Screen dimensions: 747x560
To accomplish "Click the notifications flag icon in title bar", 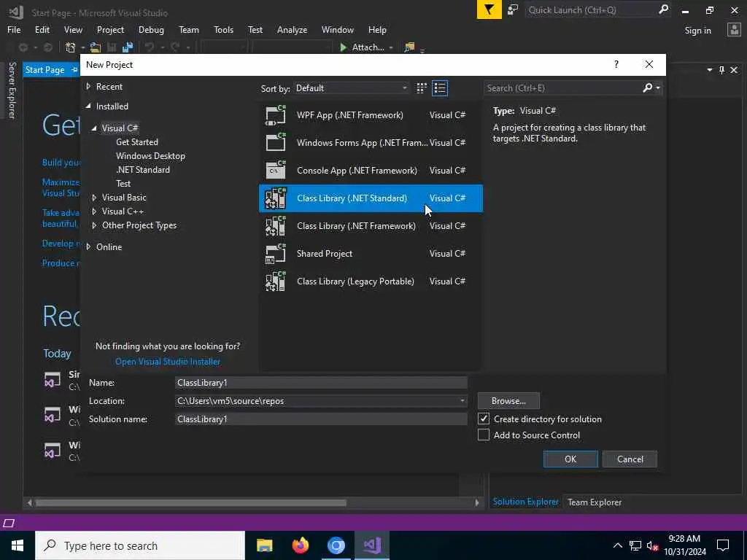I will click(x=489, y=9).
